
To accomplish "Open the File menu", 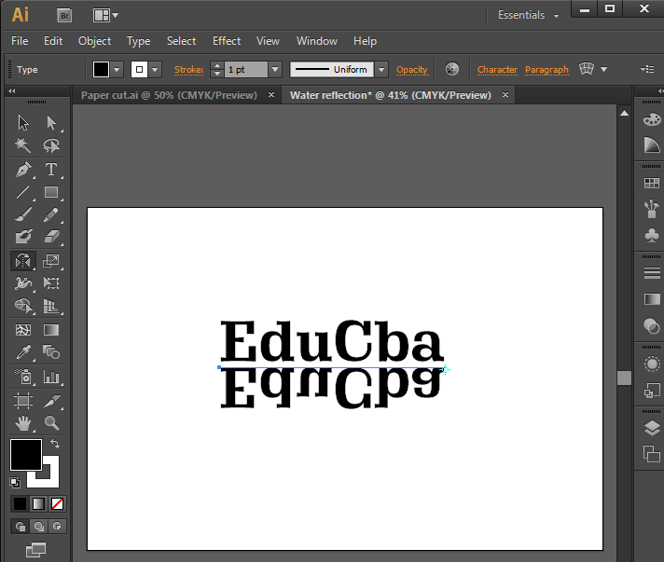I will pos(20,41).
